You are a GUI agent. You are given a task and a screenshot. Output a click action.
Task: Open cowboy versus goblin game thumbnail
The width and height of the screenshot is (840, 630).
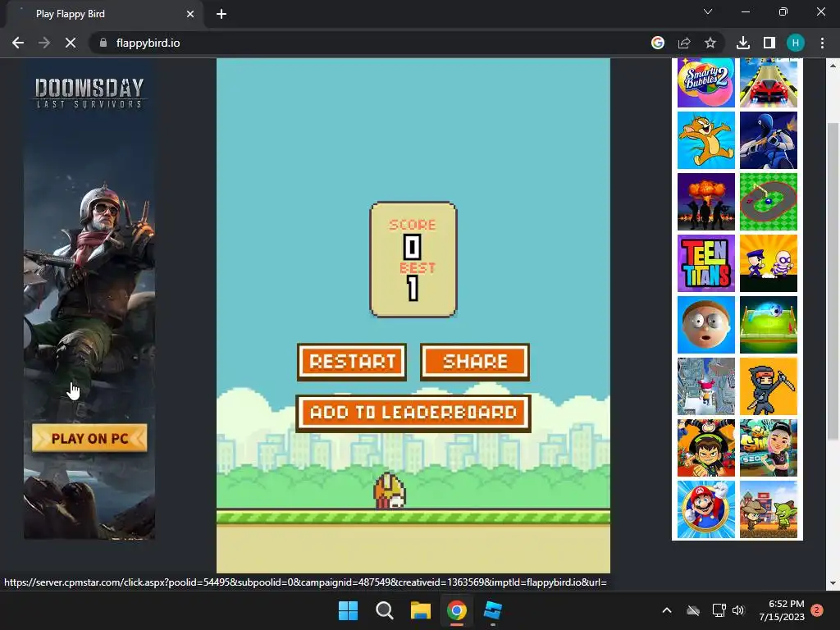pos(768,509)
